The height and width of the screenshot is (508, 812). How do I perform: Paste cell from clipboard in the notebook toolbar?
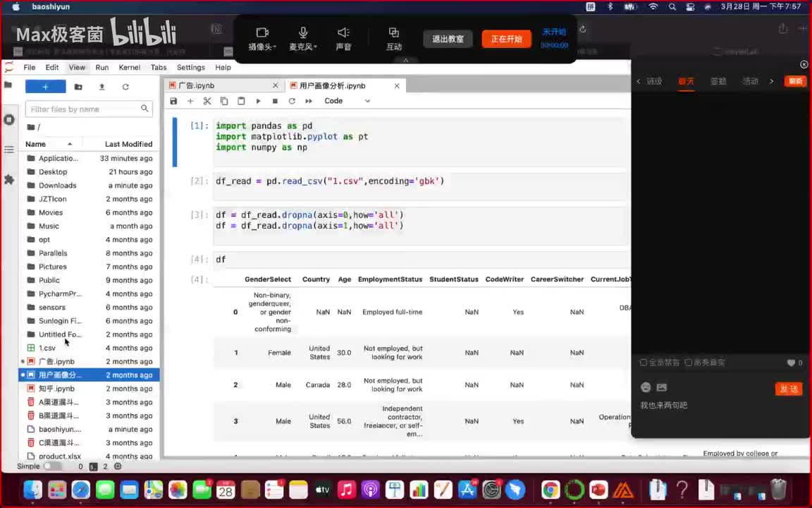click(x=241, y=101)
